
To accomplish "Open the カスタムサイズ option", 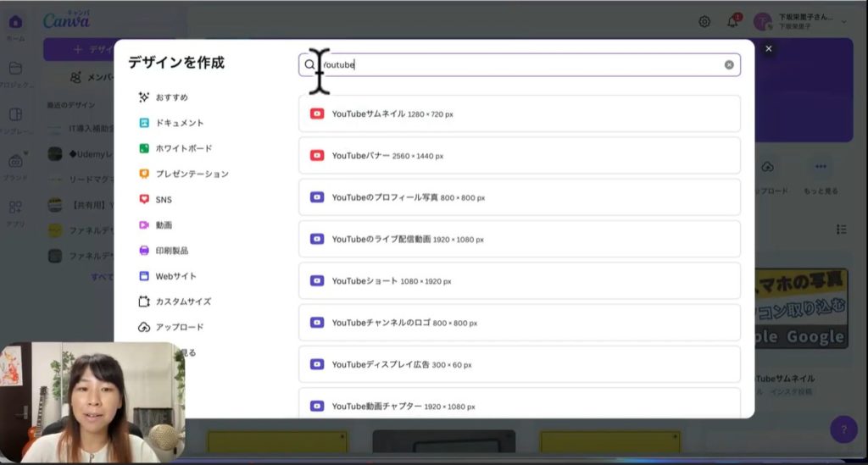I will point(182,302).
